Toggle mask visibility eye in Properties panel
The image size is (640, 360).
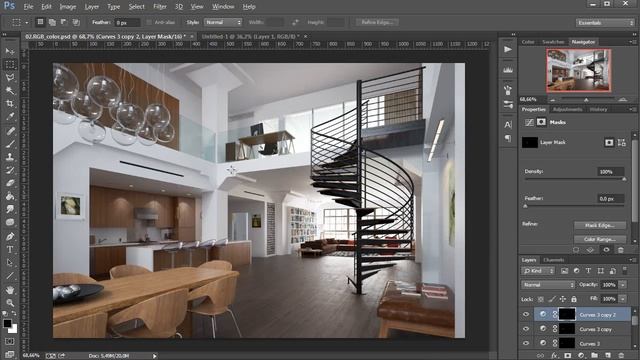click(x=606, y=250)
